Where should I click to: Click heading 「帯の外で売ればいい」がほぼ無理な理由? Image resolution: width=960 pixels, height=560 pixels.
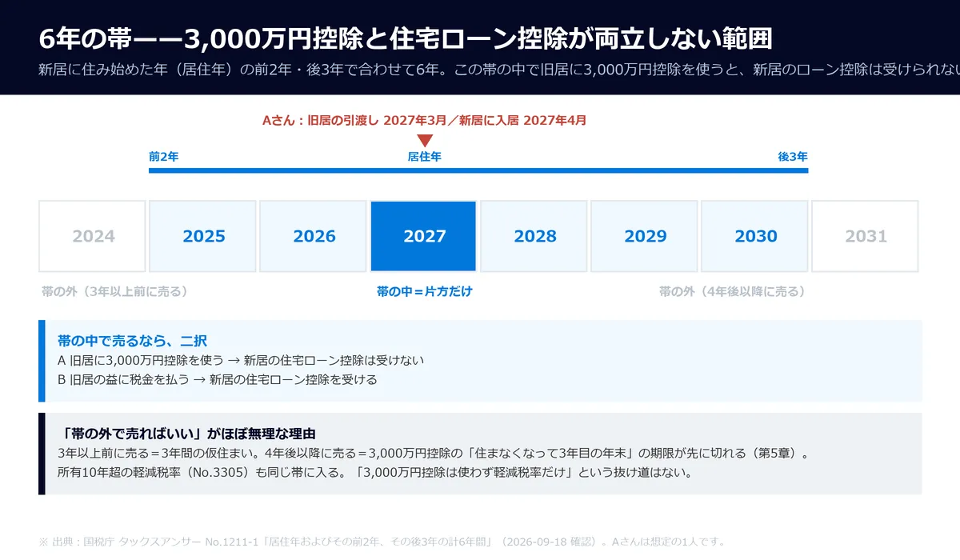pyautogui.click(x=187, y=434)
